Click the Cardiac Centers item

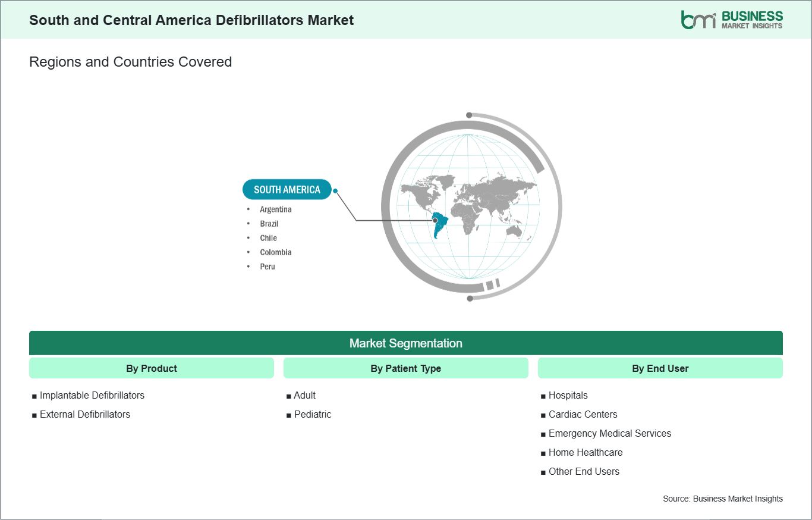pyautogui.click(x=583, y=414)
